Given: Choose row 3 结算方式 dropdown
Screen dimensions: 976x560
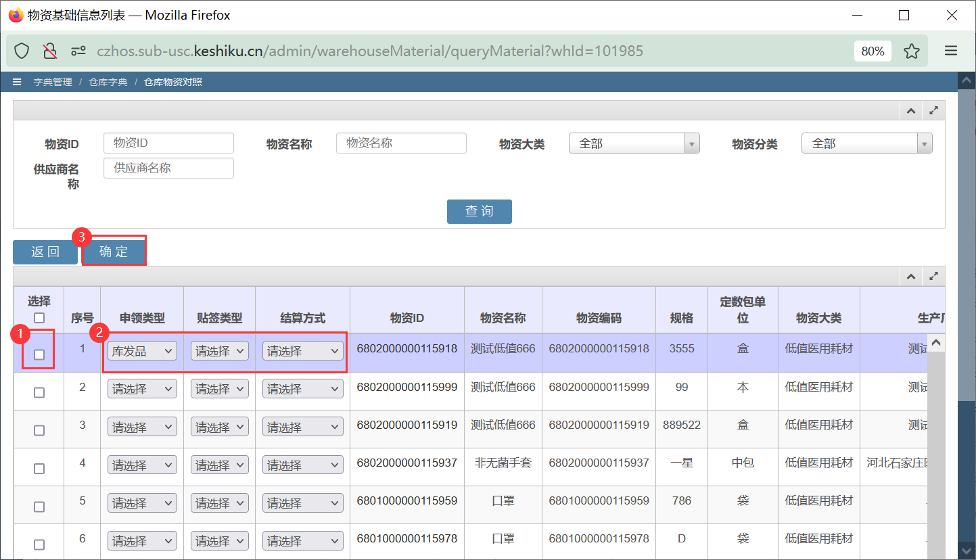Looking at the screenshot, I should pyautogui.click(x=303, y=427).
